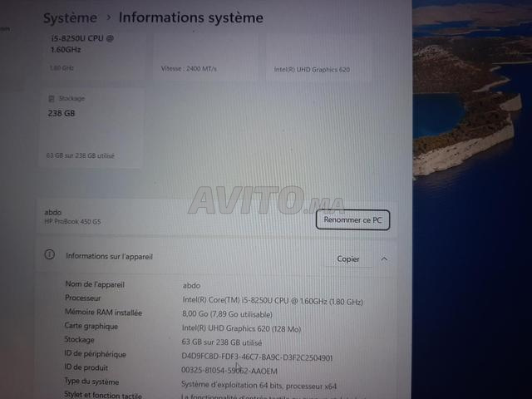
Task: Click the Renommer ce PC button
Action: (x=352, y=219)
